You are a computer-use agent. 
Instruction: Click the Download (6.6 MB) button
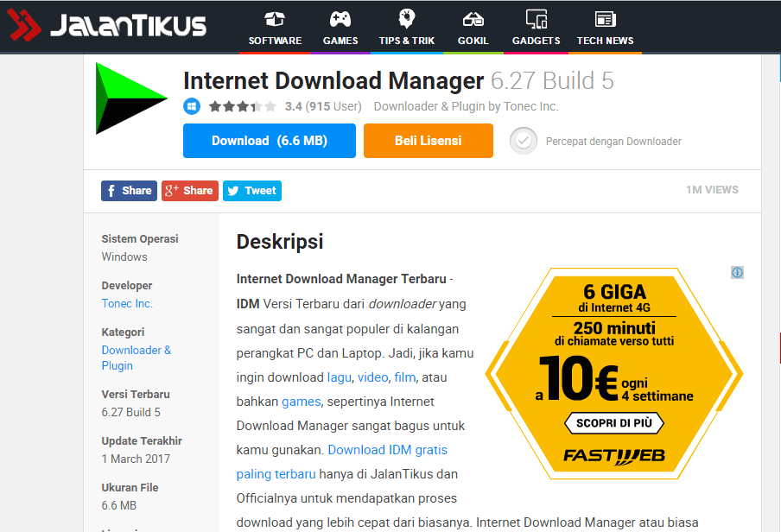270,141
